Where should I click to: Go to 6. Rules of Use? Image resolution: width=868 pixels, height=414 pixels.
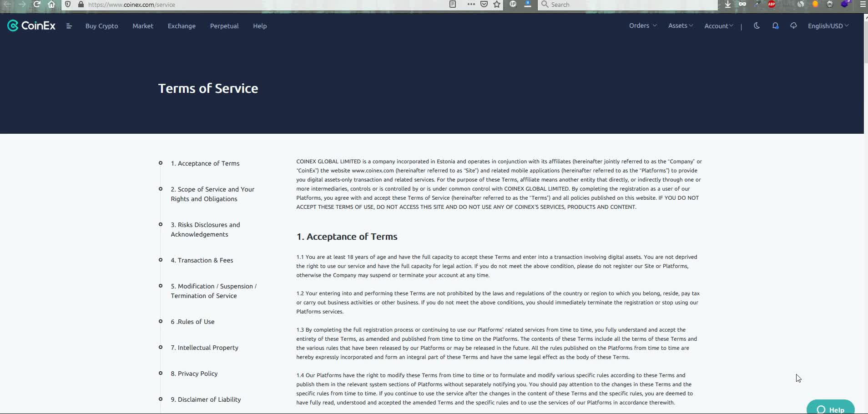[x=192, y=322]
